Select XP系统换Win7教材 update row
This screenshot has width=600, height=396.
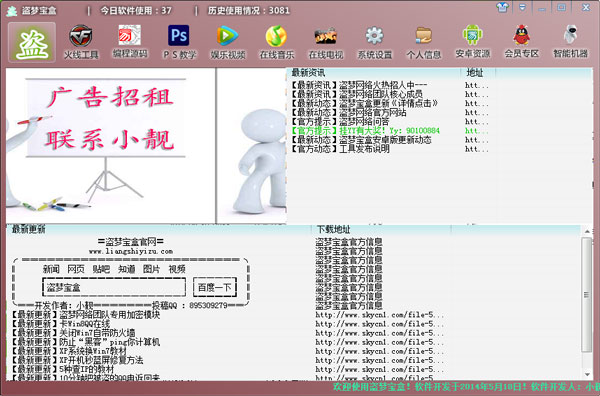[69, 351]
